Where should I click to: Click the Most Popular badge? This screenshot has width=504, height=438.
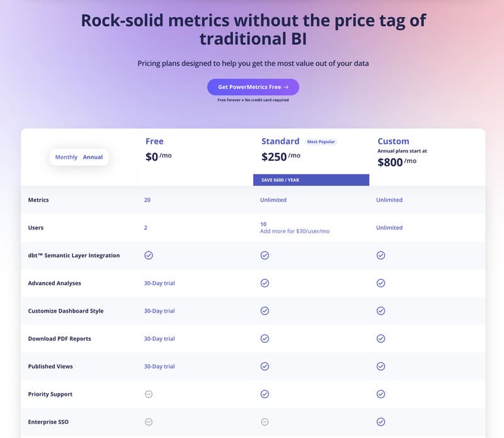(x=321, y=142)
